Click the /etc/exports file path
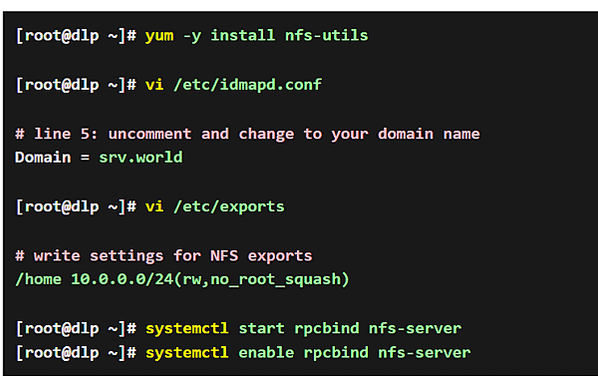598x381 pixels. click(229, 207)
